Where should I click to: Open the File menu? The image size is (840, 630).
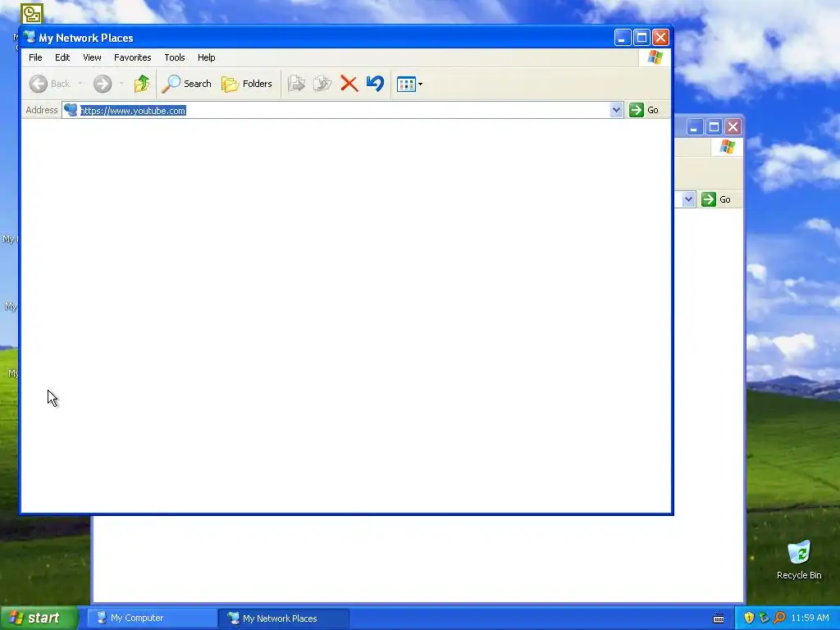[x=35, y=57]
